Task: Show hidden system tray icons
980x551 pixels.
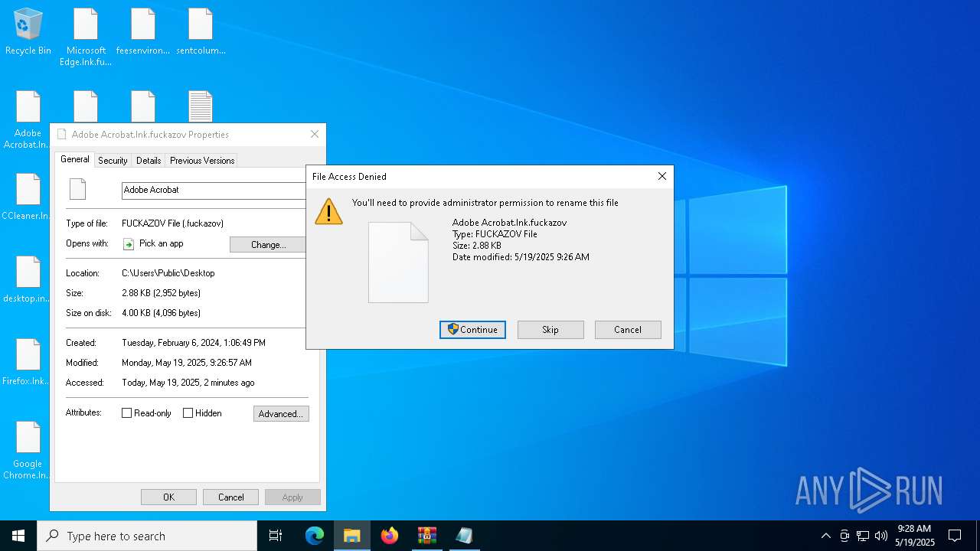Action: 825,536
